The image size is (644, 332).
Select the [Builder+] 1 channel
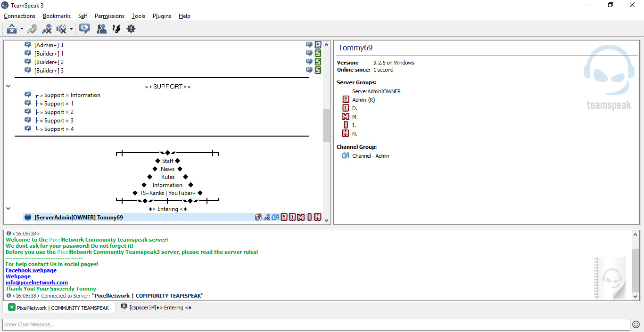click(49, 54)
